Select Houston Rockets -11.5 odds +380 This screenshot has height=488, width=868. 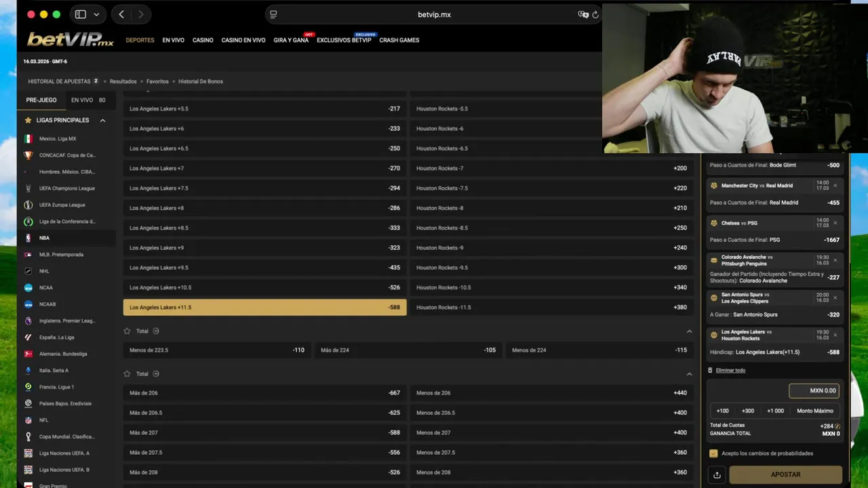551,307
